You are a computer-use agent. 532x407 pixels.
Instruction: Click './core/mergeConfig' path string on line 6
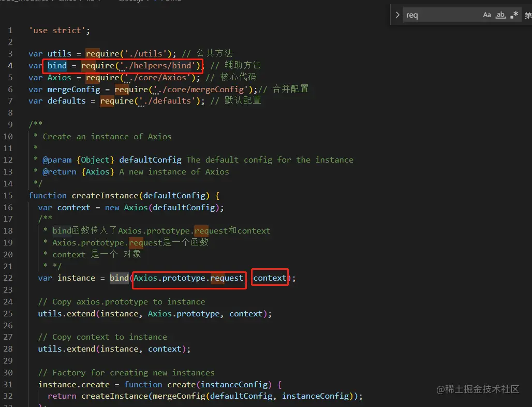pos(201,89)
